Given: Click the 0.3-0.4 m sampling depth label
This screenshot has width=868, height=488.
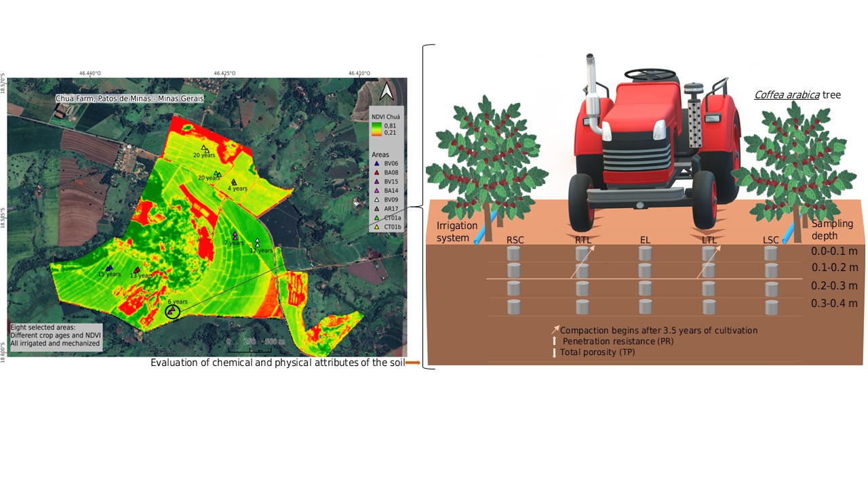Looking at the screenshot, I should click(x=834, y=303).
